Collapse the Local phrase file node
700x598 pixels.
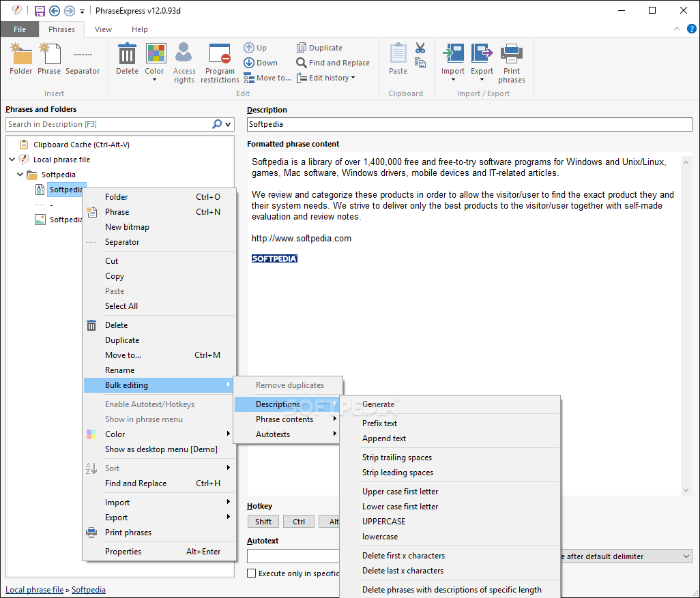pos(12,160)
